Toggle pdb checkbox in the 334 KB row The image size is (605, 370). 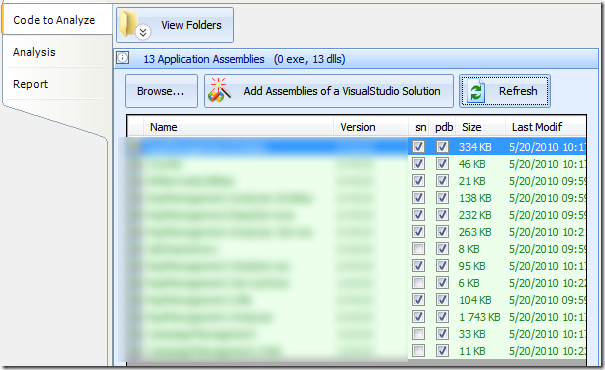(x=442, y=147)
